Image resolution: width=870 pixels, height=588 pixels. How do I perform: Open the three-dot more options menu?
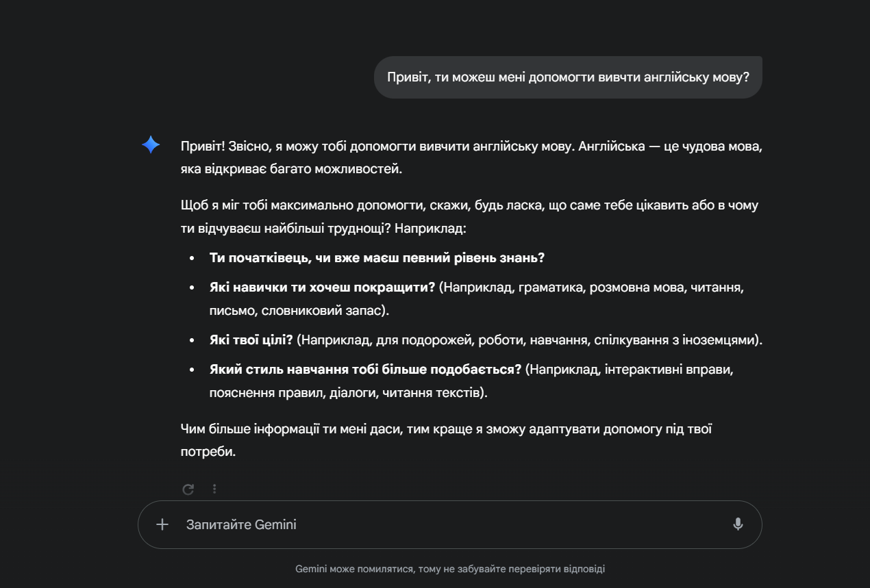click(x=214, y=489)
